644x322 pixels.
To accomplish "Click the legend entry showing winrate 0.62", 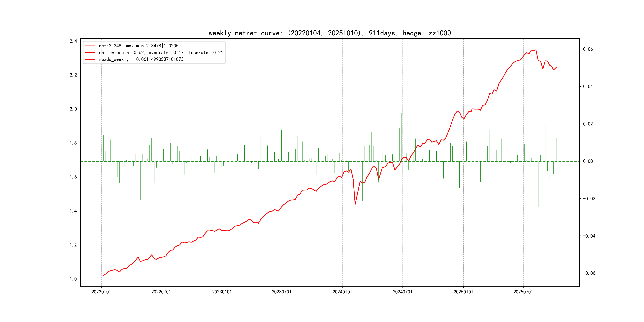I will pyautogui.click(x=160, y=53).
